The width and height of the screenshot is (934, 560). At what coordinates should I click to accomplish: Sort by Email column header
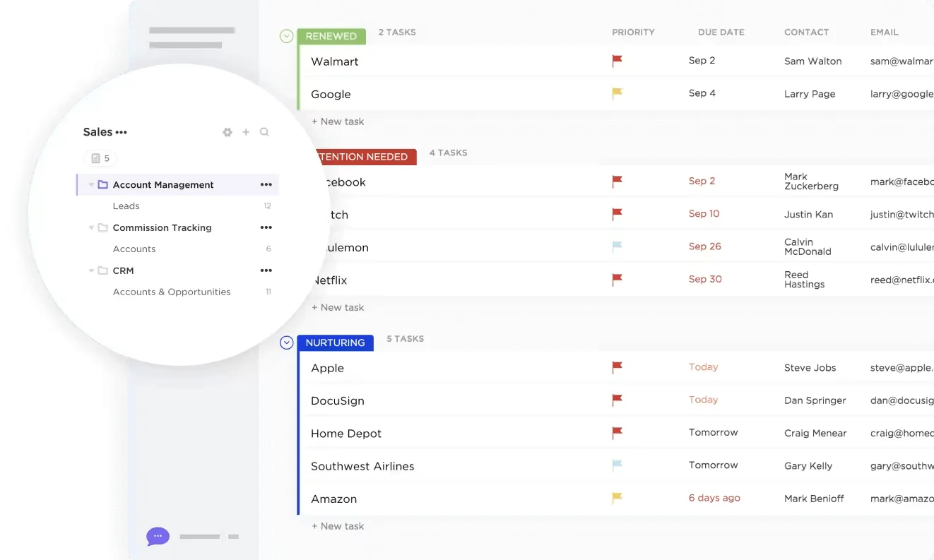885,32
